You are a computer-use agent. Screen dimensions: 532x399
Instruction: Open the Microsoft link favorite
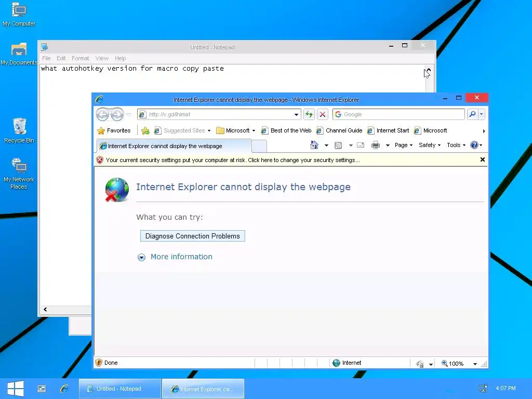[430, 130]
